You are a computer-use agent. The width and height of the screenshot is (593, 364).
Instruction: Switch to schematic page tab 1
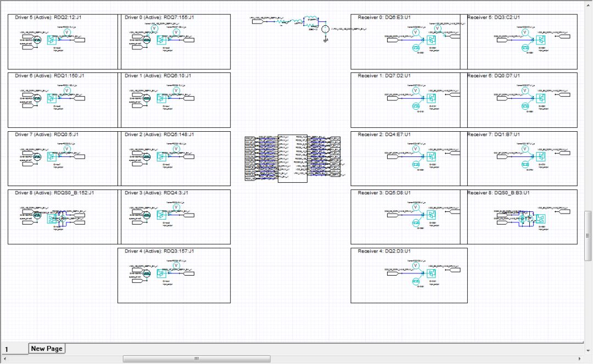click(x=14, y=349)
